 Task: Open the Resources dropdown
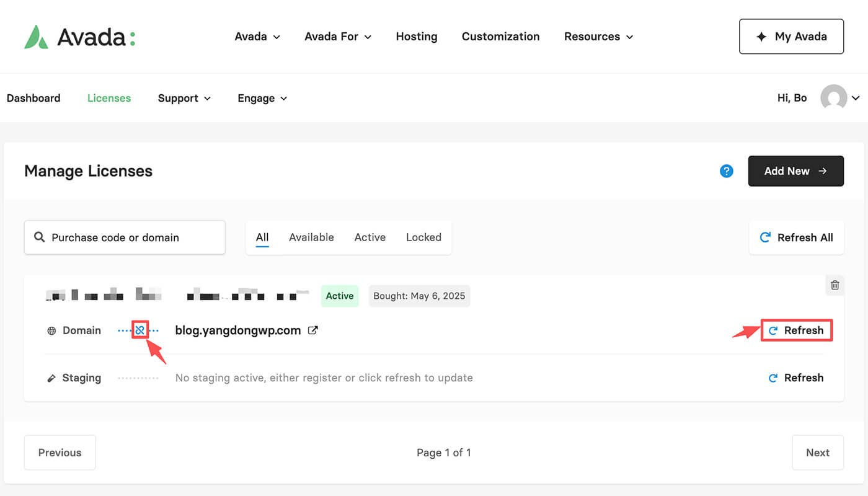click(598, 37)
